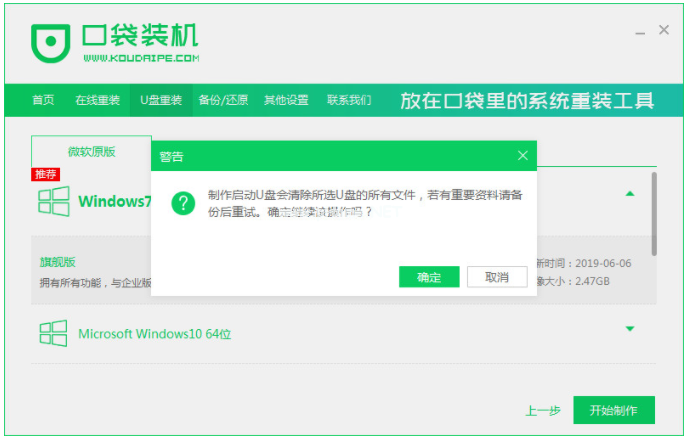Go to 在线重装 in the navigation bar
Viewport: 690px width, 441px height.
97,100
